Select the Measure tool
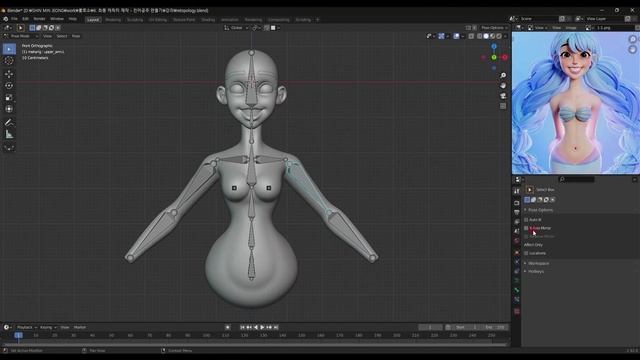Viewport: 640px width, 360px height. [9, 134]
